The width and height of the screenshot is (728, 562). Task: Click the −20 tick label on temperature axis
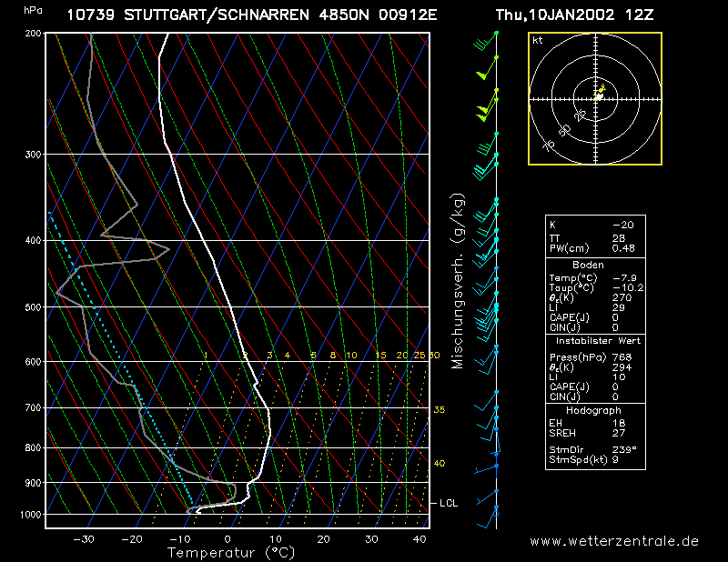coord(132,539)
